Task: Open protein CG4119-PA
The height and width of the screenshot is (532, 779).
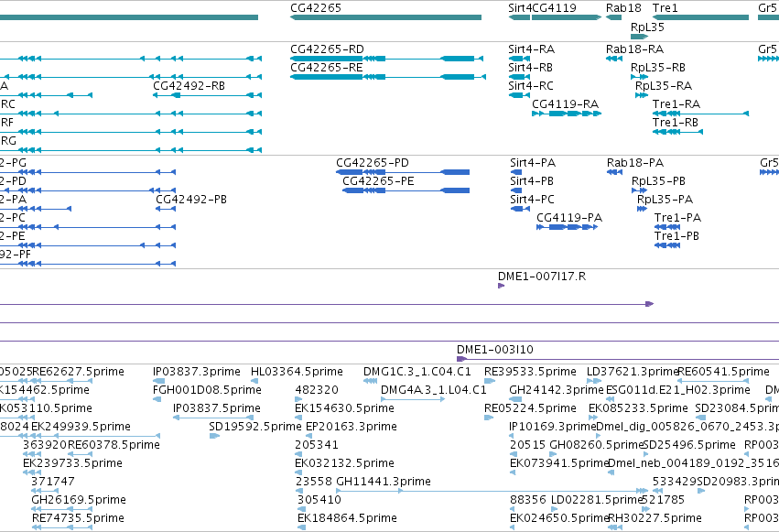Action: pyautogui.click(x=569, y=218)
